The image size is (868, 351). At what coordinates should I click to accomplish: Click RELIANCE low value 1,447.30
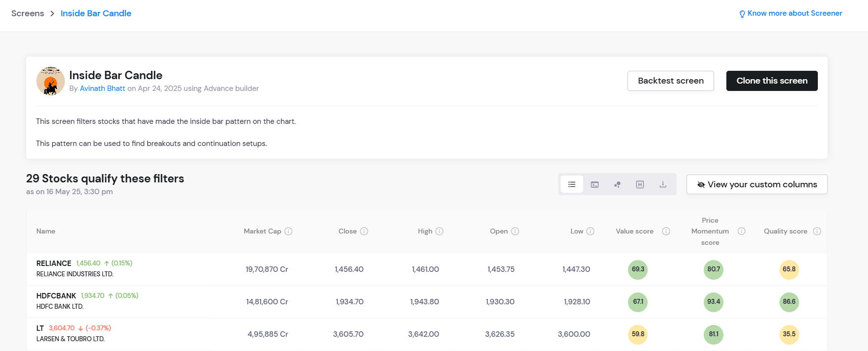pos(576,269)
